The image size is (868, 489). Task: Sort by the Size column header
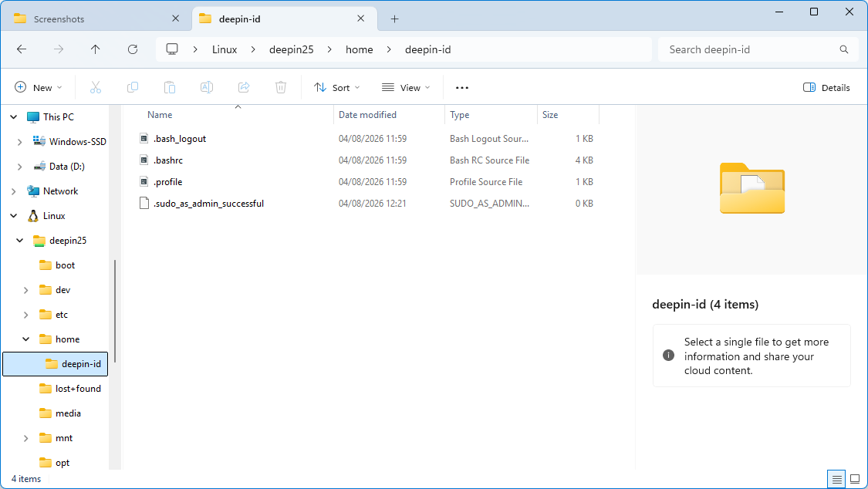point(550,114)
